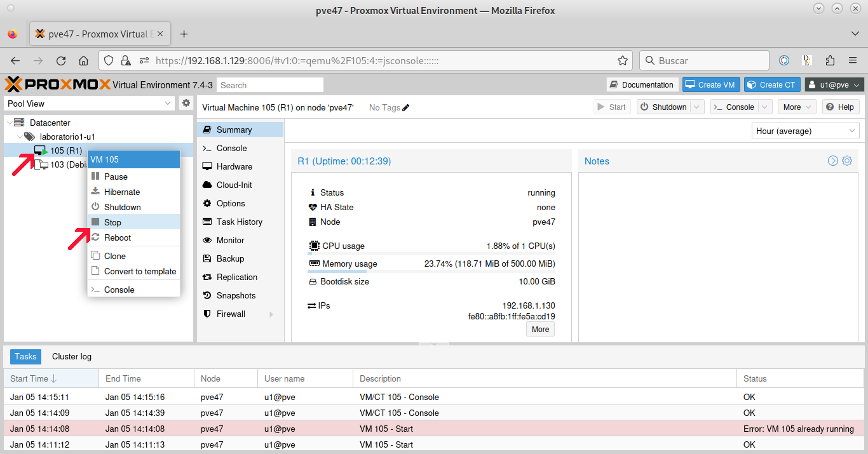Open the Documentation link button
Screen dimensions: 868x454
coord(642,84)
